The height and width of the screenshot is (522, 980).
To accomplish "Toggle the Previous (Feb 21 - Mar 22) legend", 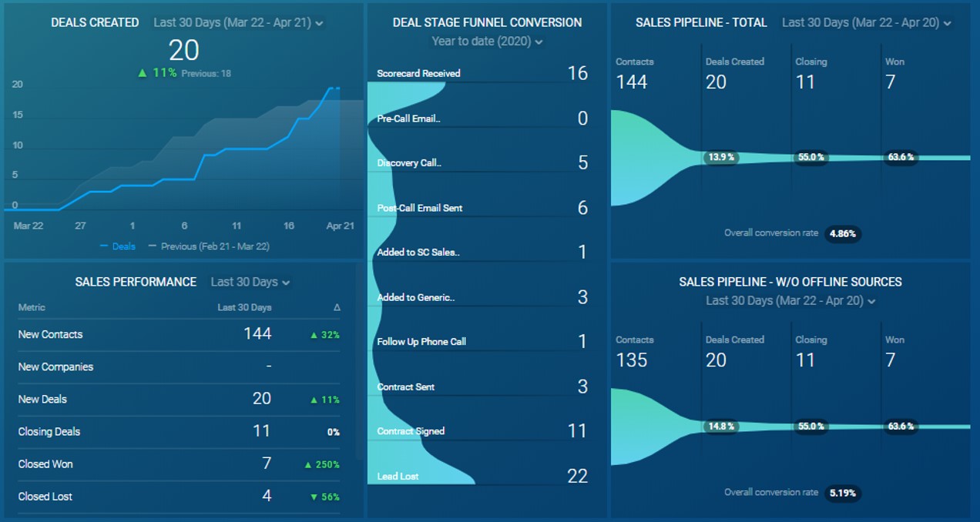I will coord(208,246).
